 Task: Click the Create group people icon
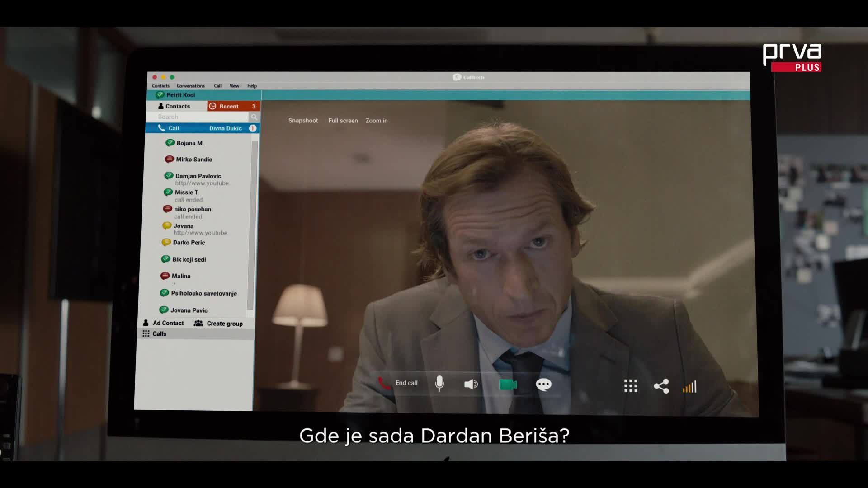198,323
